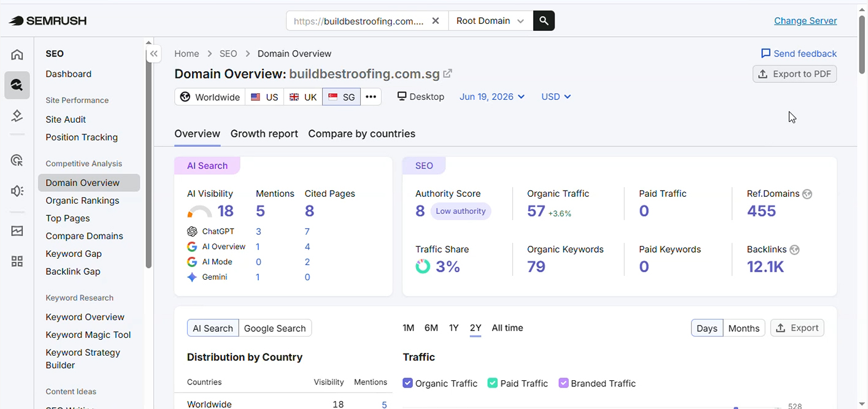Open the apps grid icon in rail

[17, 262]
